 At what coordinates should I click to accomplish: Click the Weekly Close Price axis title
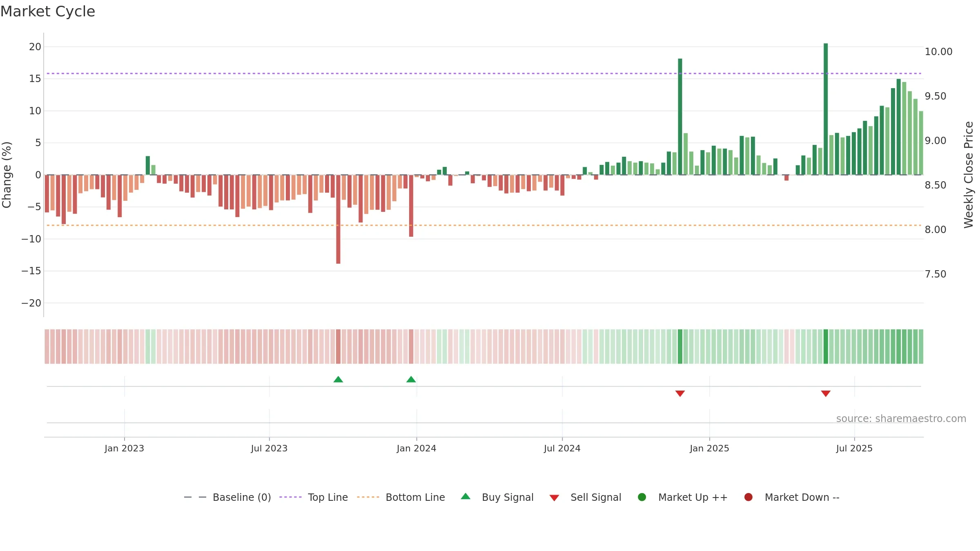[x=969, y=175]
